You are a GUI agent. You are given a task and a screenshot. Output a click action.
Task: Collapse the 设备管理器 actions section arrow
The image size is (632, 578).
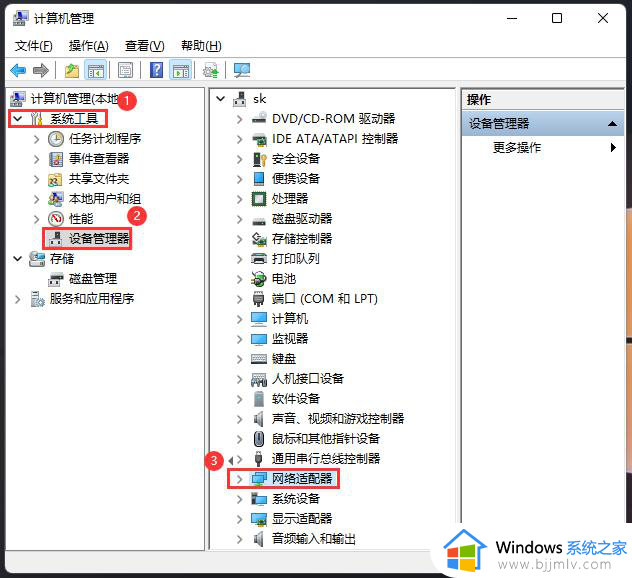[x=612, y=124]
